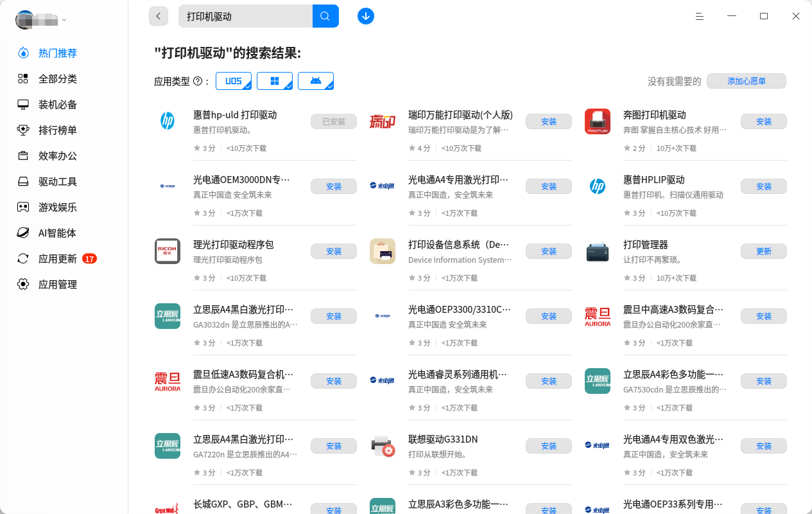Open the 光电通OEM3000DN app icon
812x514 pixels.
click(168, 186)
